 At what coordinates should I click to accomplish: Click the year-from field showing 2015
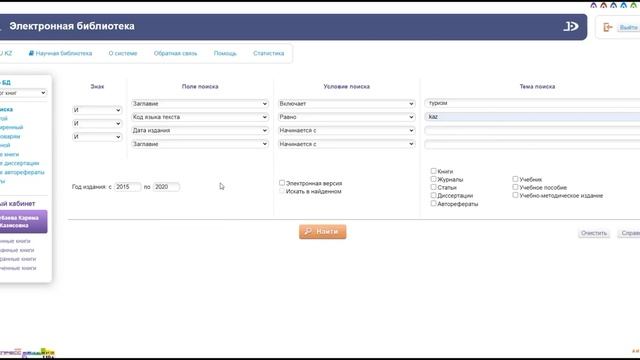click(x=127, y=187)
